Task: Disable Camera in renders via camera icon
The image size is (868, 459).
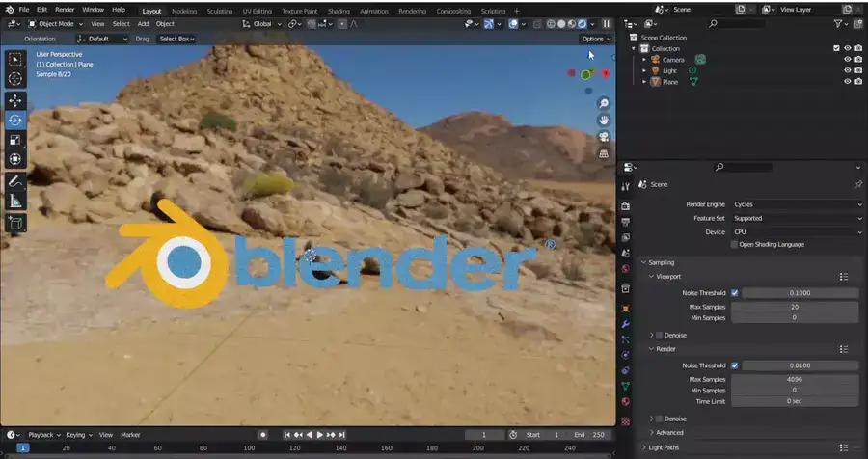Action: click(858, 60)
